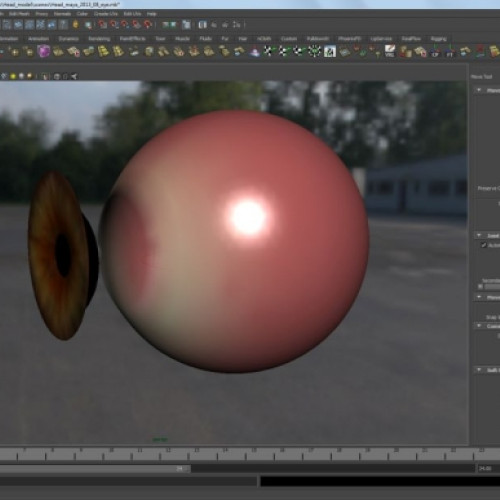Switch to the Dynamics shelf tab
This screenshot has width=500, height=500.
click(x=68, y=39)
